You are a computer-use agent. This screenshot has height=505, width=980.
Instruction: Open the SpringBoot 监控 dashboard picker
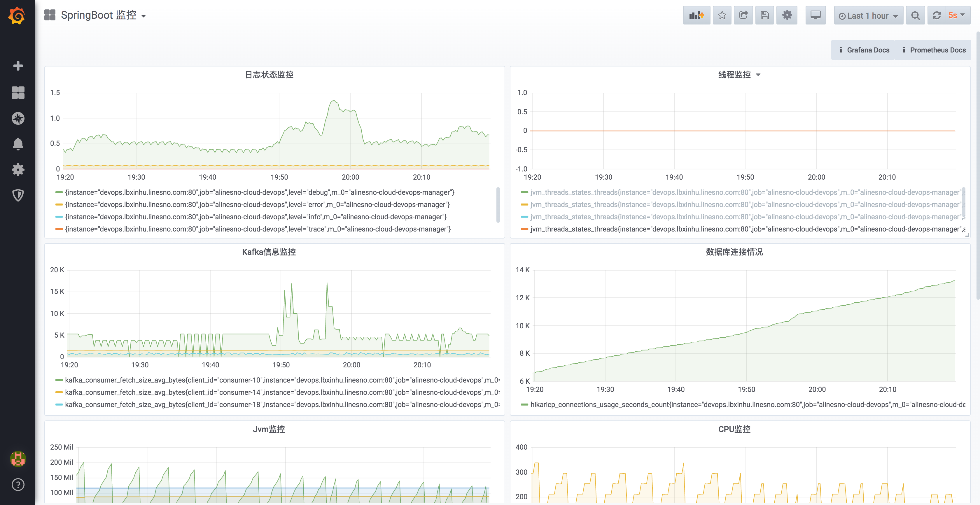coord(99,15)
